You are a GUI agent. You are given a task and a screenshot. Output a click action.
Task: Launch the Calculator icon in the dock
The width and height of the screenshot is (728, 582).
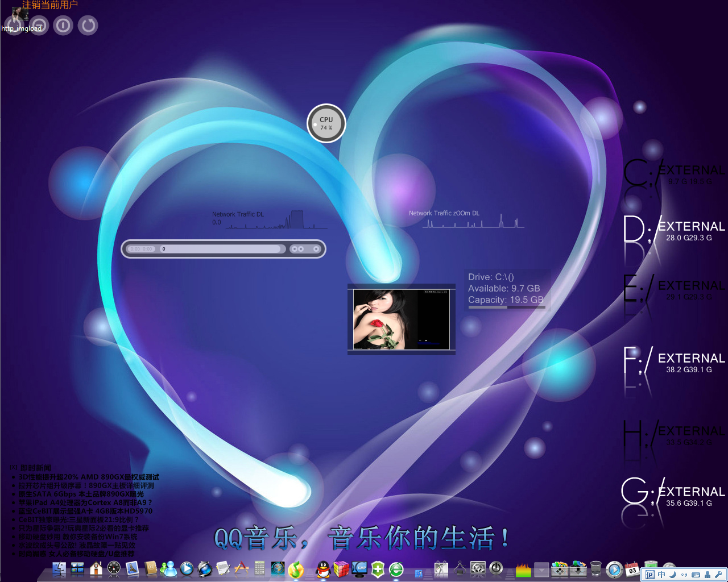click(x=259, y=569)
